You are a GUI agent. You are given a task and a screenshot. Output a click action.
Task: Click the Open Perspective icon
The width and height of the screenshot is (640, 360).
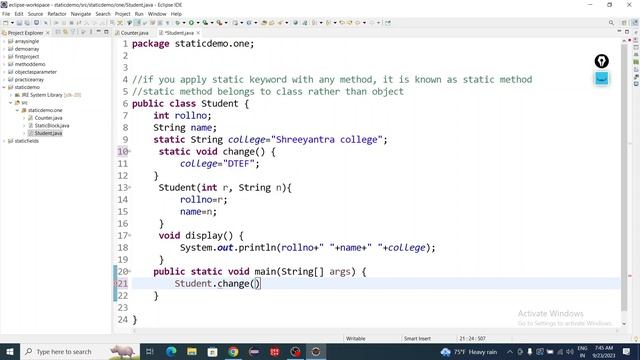(x=624, y=23)
